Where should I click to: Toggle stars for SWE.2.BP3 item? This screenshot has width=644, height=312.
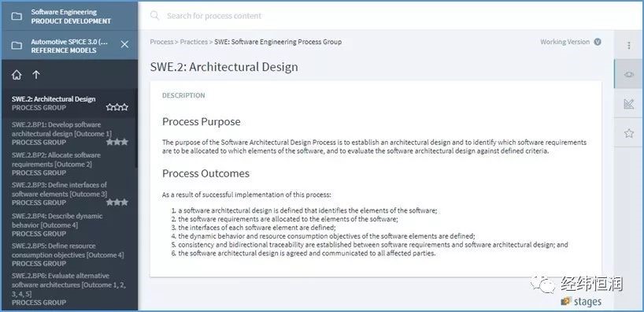(x=117, y=202)
